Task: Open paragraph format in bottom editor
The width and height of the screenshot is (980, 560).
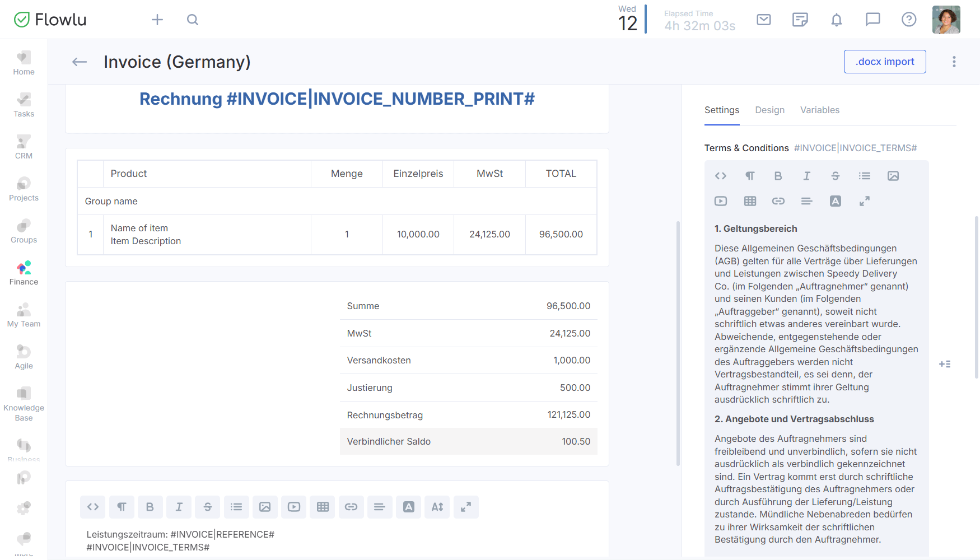Action: 122,507
